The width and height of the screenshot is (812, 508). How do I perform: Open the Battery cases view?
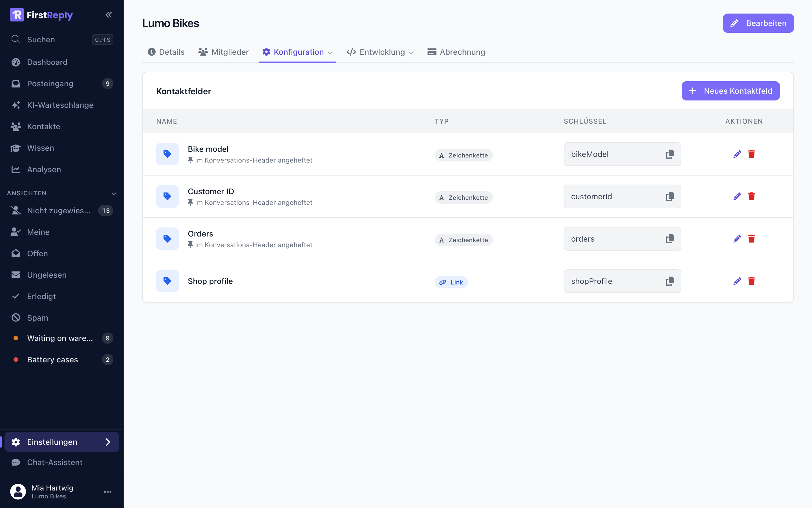pyautogui.click(x=62, y=360)
